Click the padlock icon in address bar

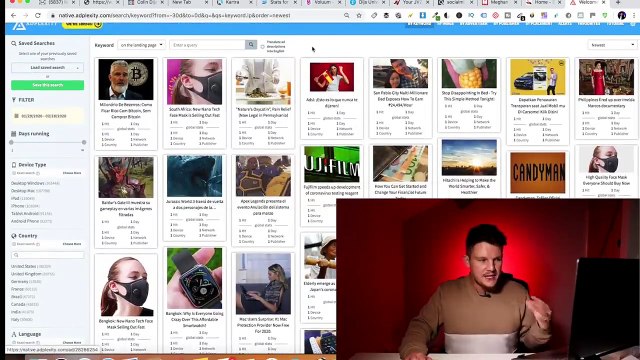click(x=52, y=16)
